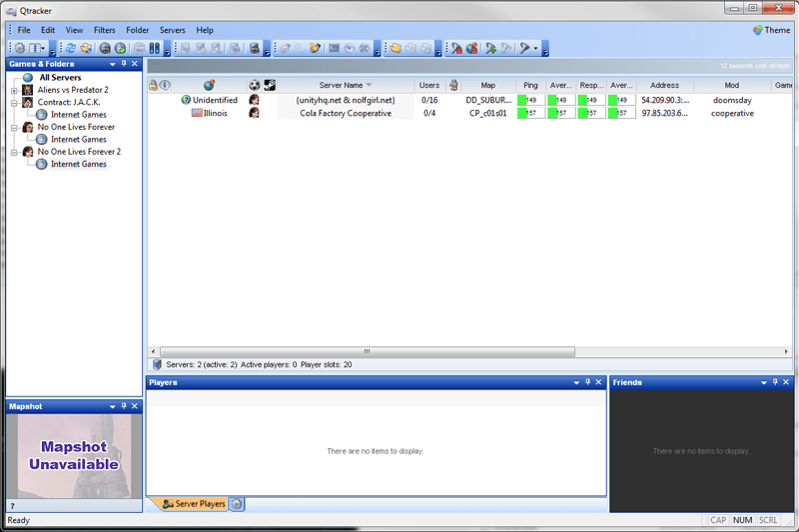Sort by Mod column header
The height and width of the screenshot is (532, 799).
point(732,85)
